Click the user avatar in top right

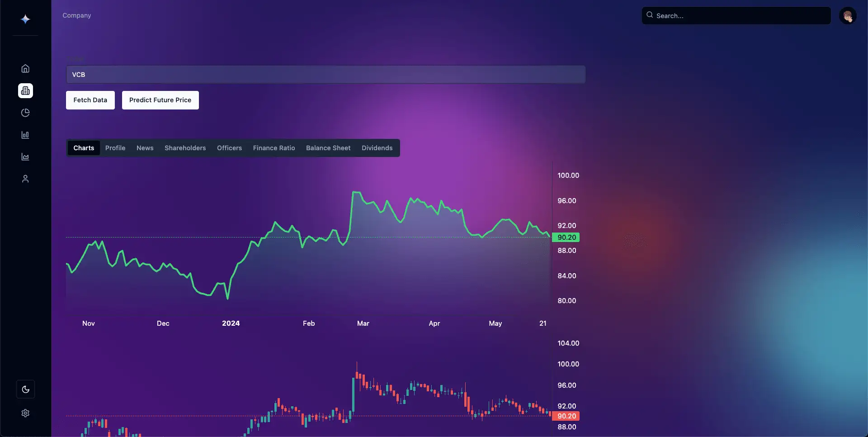click(848, 15)
